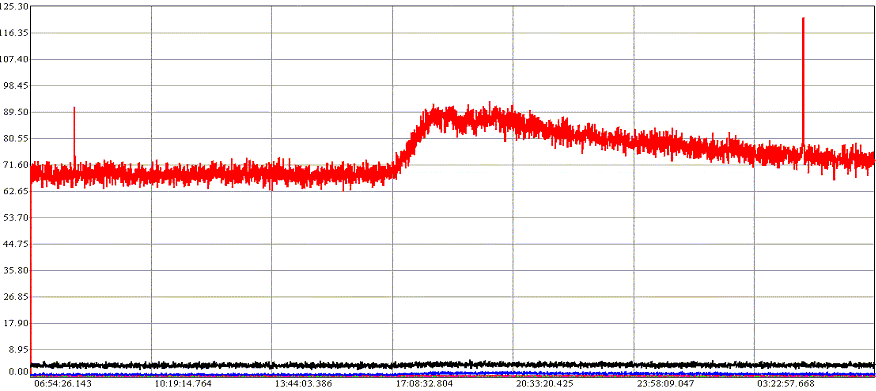Select the 03:22:57.668 time label
Screen dimensions: 876x391
click(x=786, y=385)
